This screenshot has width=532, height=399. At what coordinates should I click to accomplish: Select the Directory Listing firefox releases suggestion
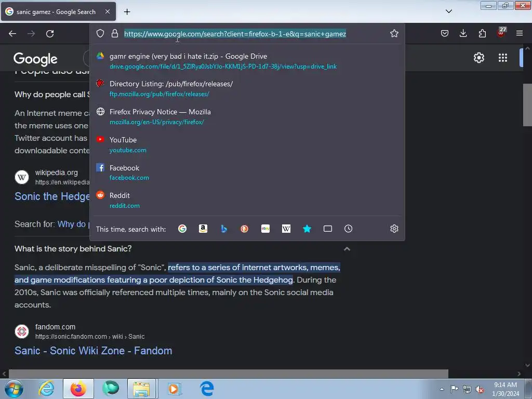[x=247, y=88]
